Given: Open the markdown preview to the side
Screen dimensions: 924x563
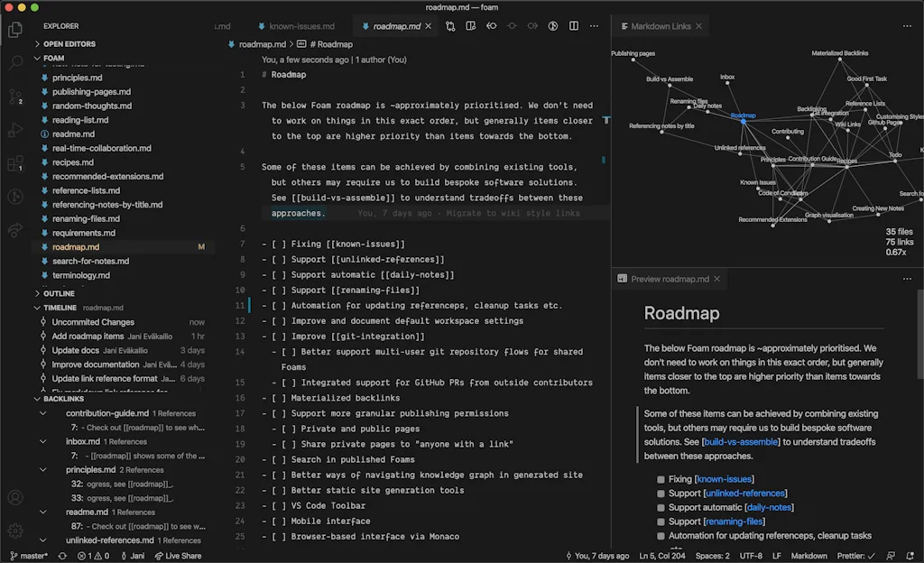Looking at the screenshot, I should click(x=470, y=26).
